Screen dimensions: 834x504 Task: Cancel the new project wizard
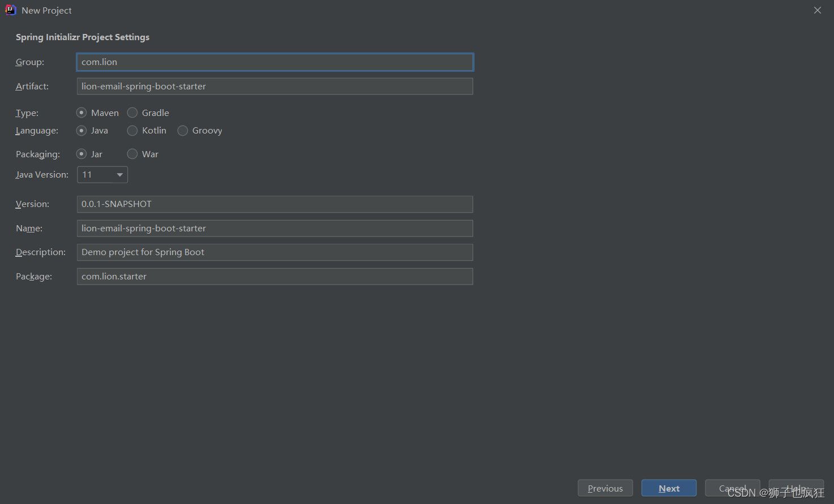733,488
